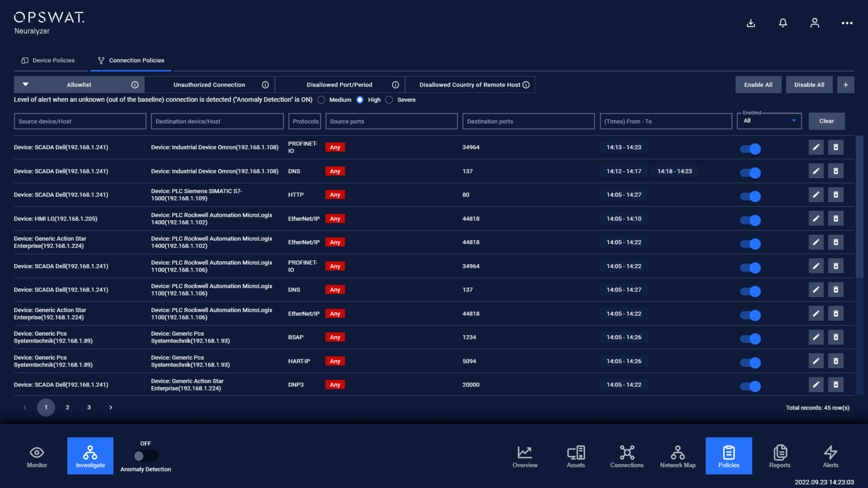The image size is (868, 488).
Task: Click the notifications bell icon
Action: 783,23
